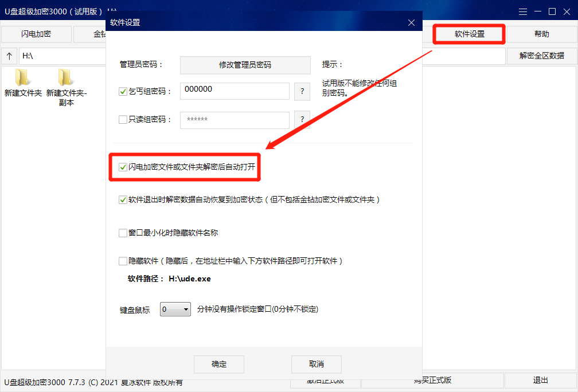Close the 软件设置 dialog with the X
Viewport: 578px width, 392px height.
411,22
